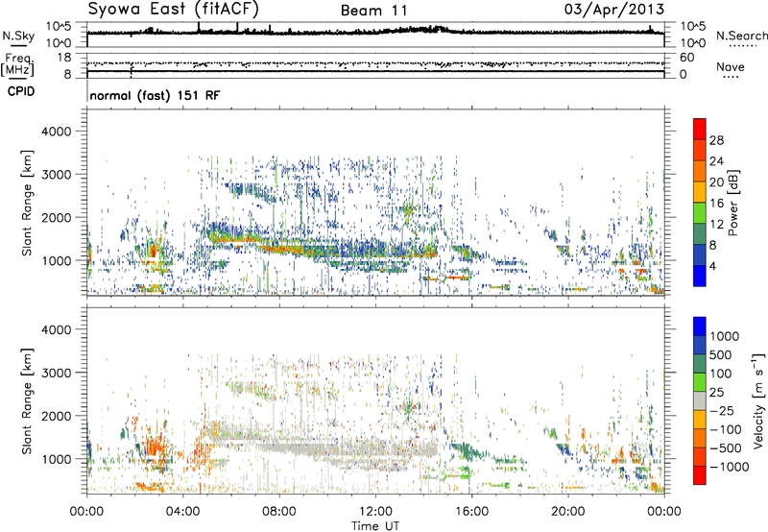
Task: Select the 'Beam 11' heading text
Action: point(373,11)
